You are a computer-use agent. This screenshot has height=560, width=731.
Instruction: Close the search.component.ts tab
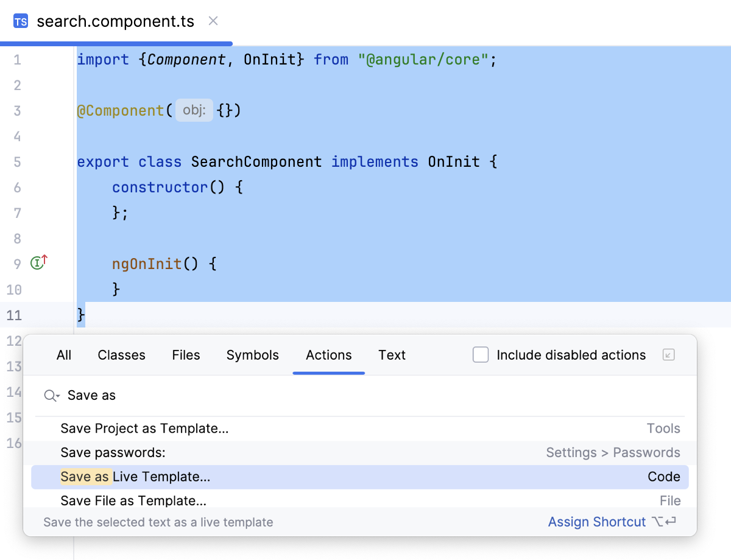[x=213, y=21]
